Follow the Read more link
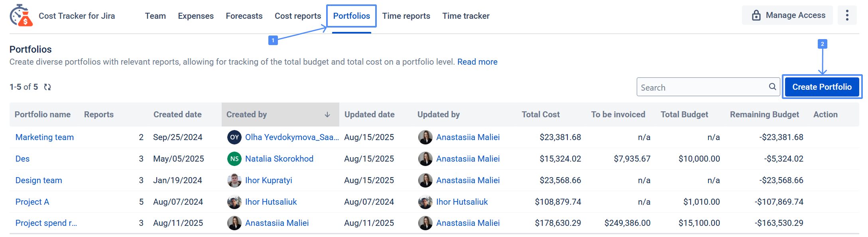This screenshot has width=868, height=237. 477,62
